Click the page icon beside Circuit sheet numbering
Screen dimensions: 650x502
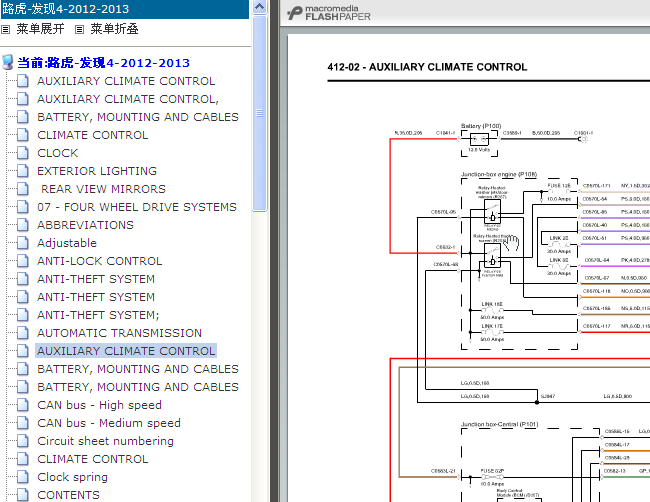pos(23,441)
